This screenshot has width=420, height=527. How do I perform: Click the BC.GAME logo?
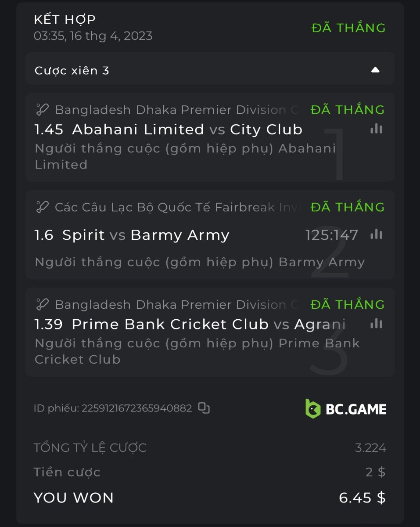pyautogui.click(x=346, y=409)
